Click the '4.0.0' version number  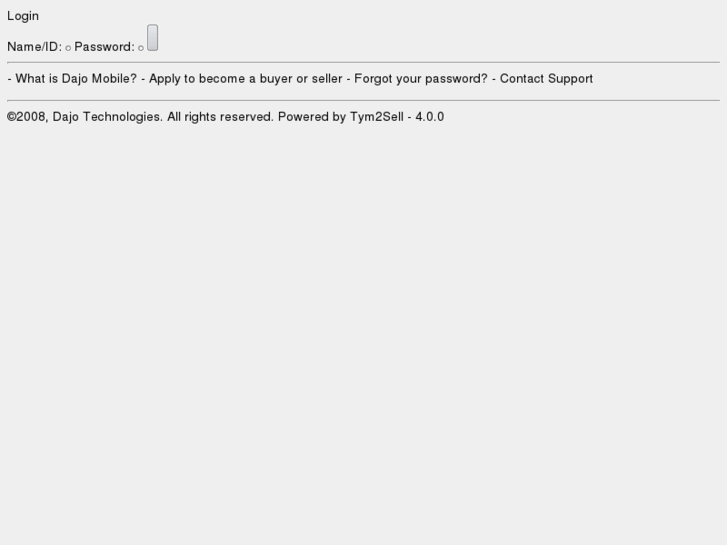point(430,117)
